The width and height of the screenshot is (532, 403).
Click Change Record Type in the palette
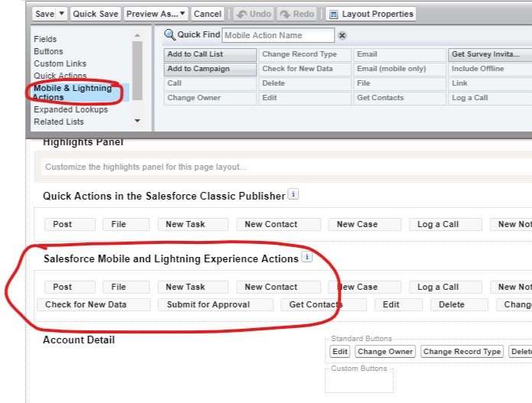[305, 54]
